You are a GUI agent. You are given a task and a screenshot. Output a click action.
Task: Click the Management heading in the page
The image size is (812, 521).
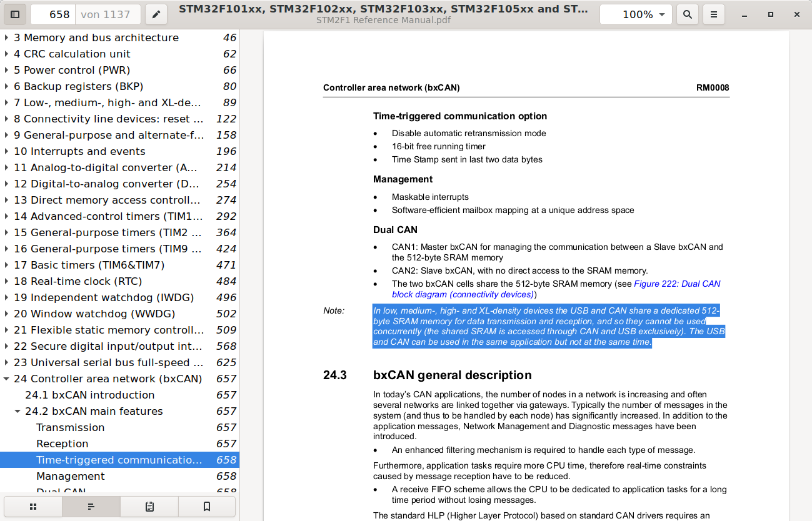coord(403,179)
